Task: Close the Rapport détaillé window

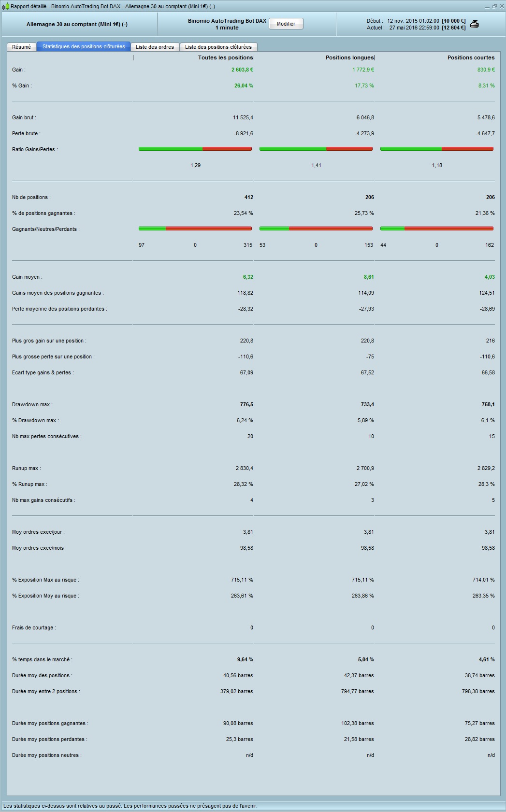Action: click(502, 6)
